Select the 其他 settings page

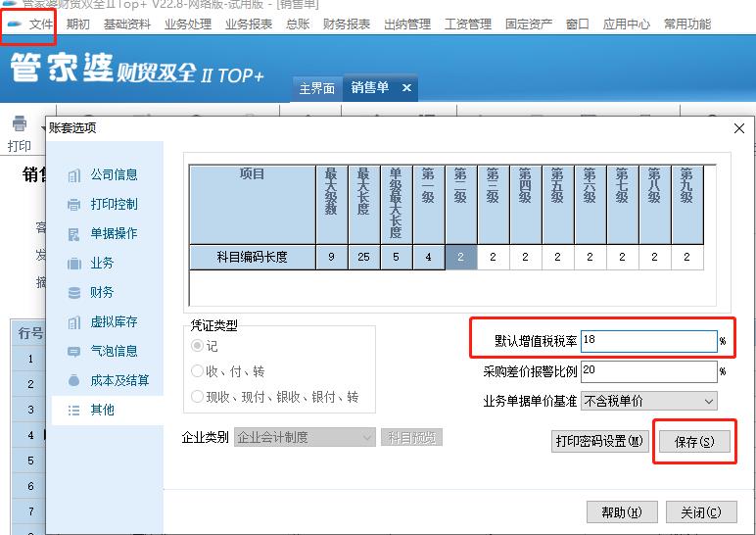pyautogui.click(x=107, y=410)
